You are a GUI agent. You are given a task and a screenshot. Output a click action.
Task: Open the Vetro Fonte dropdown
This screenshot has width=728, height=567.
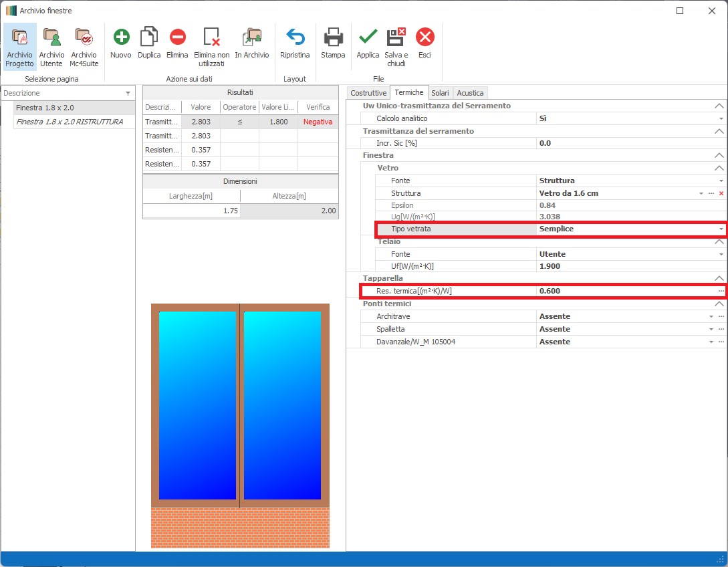(x=721, y=181)
